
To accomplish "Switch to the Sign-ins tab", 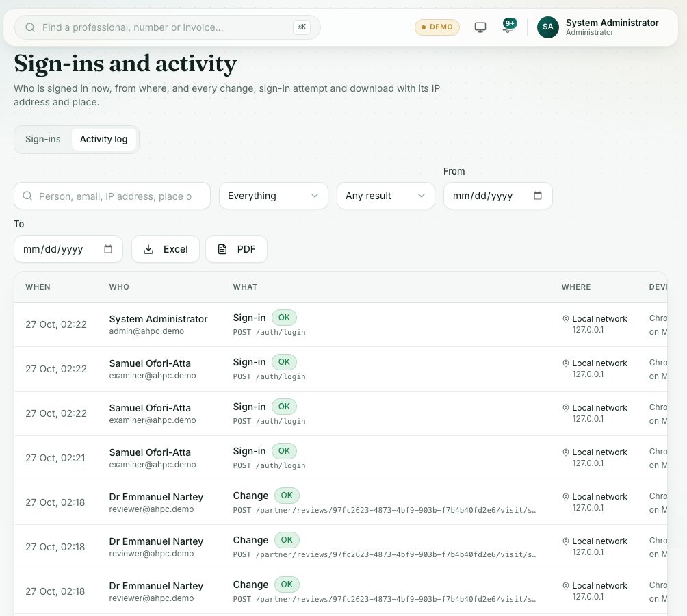I will coord(43,140).
